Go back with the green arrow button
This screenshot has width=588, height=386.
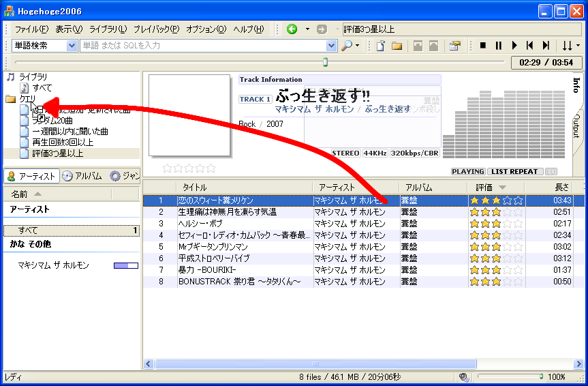292,29
